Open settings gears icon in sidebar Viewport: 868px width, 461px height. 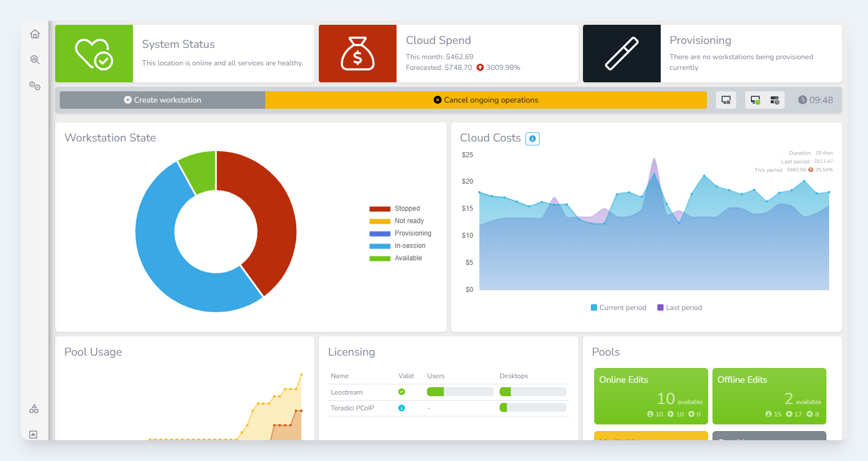[x=35, y=86]
